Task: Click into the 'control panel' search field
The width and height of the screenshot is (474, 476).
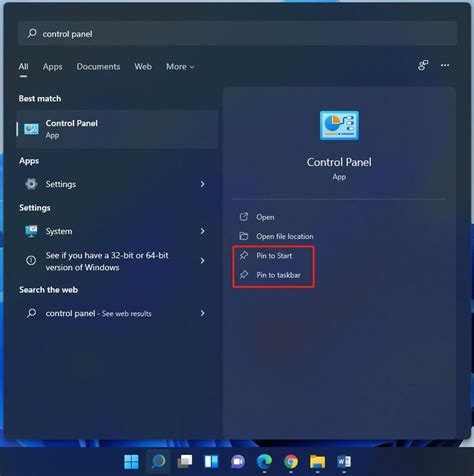Action: (x=237, y=33)
